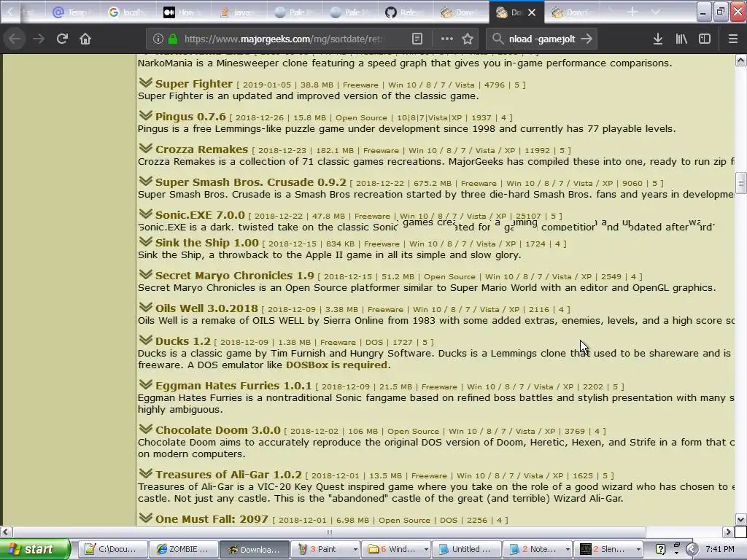This screenshot has height=560, width=747.
Task: Switch to the ZOMBIE taskbar window
Action: (183, 549)
